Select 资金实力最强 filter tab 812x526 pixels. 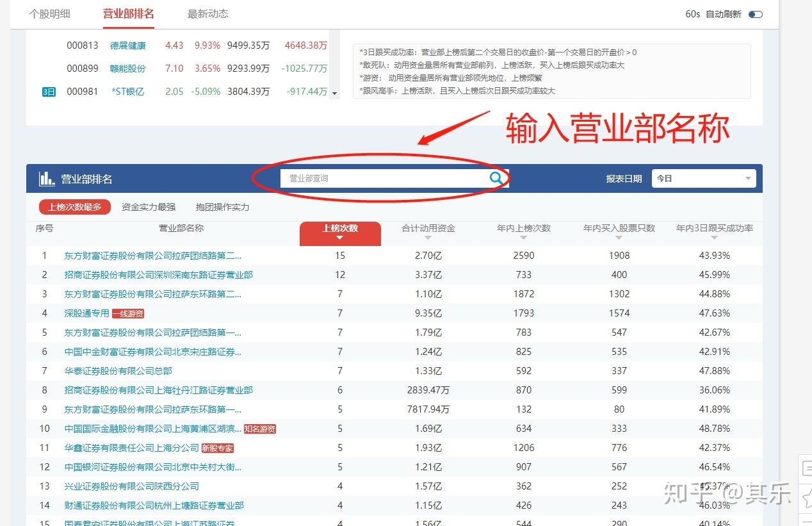pyautogui.click(x=149, y=207)
